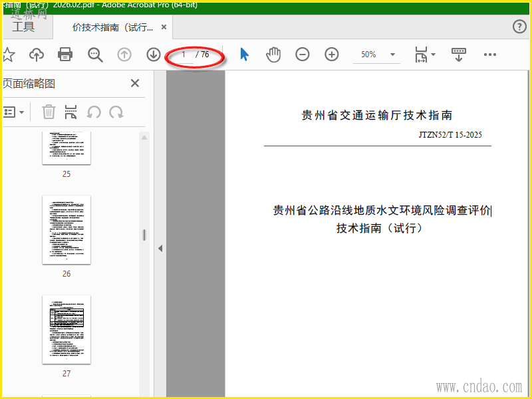
Task: Click the 页面缩略图 panel heading
Action: 29,84
